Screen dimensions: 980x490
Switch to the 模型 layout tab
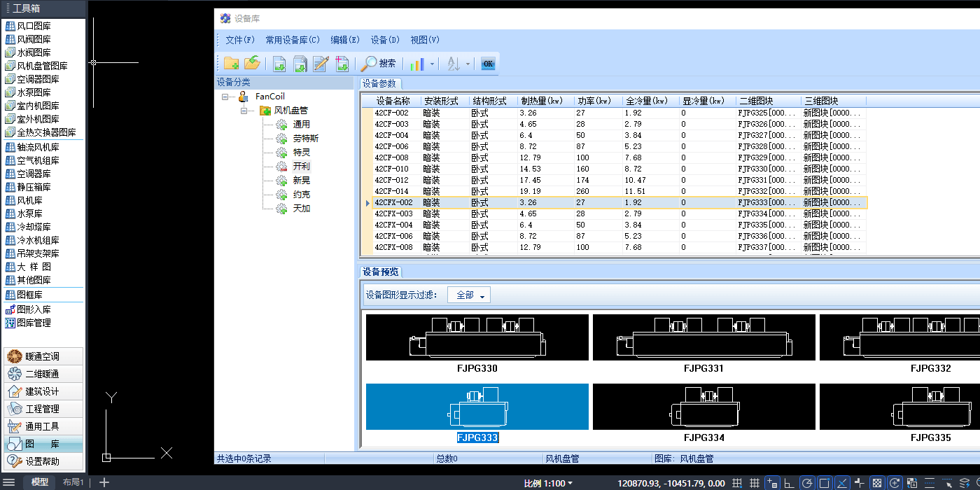40,482
